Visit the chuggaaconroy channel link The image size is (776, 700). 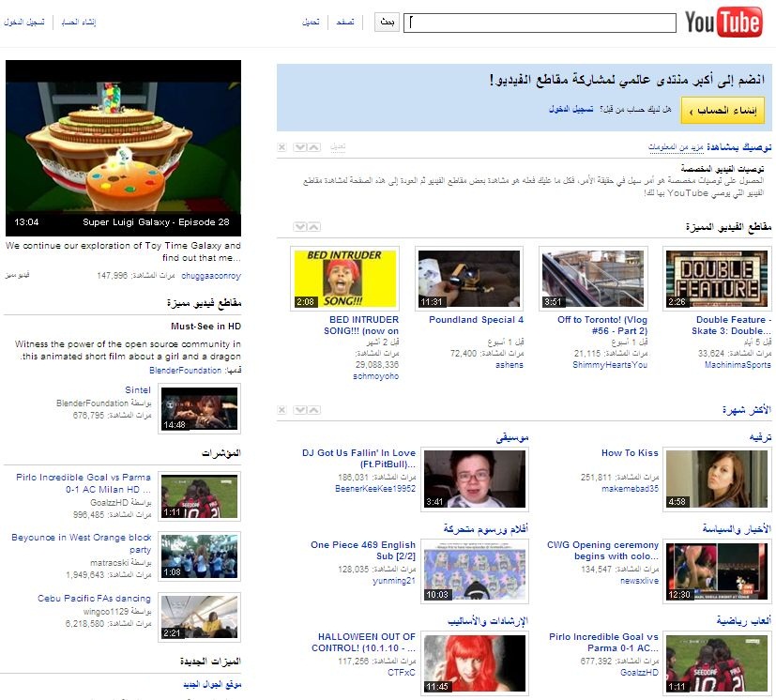coord(210,276)
